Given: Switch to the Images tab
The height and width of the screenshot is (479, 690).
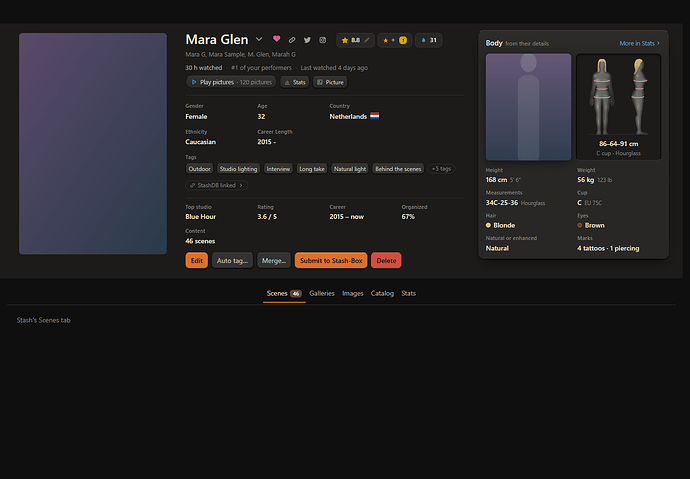Looking at the screenshot, I should pyautogui.click(x=352, y=293).
